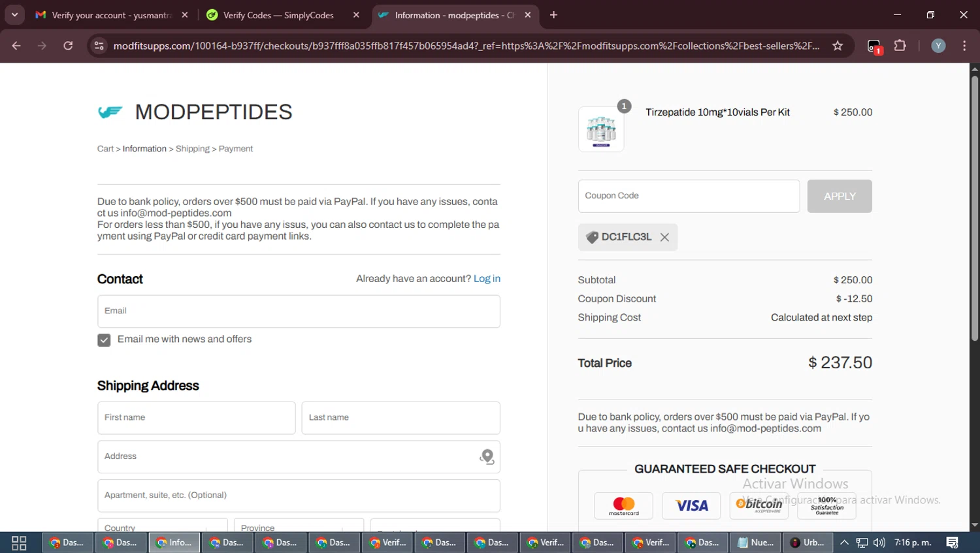Open the notifications center icon

click(x=952, y=543)
